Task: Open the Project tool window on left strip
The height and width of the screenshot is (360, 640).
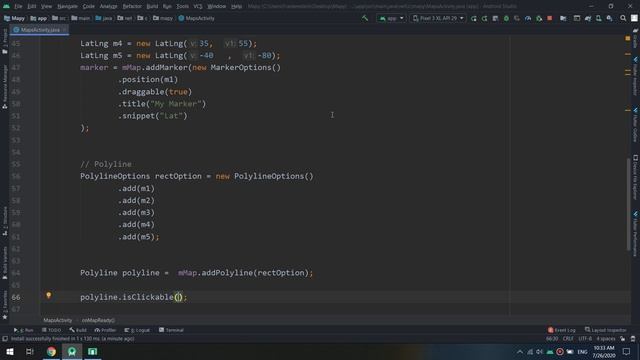Action: pos(5,41)
